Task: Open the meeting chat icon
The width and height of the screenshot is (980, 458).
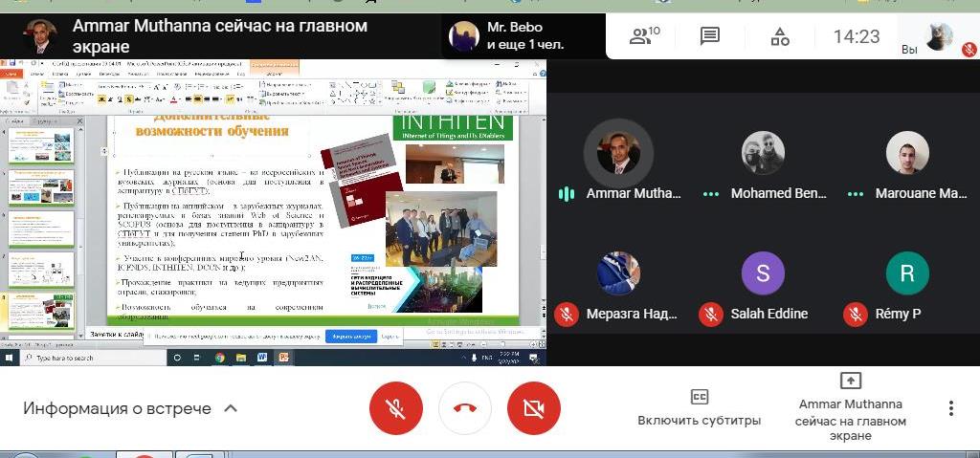Action: click(709, 36)
